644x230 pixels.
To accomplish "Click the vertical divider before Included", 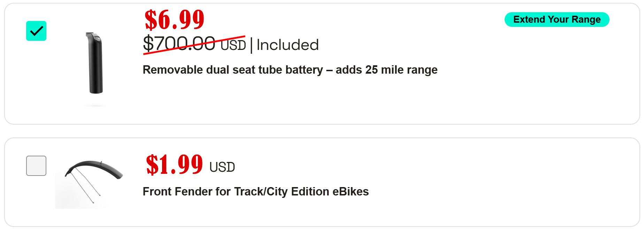I will click(251, 45).
